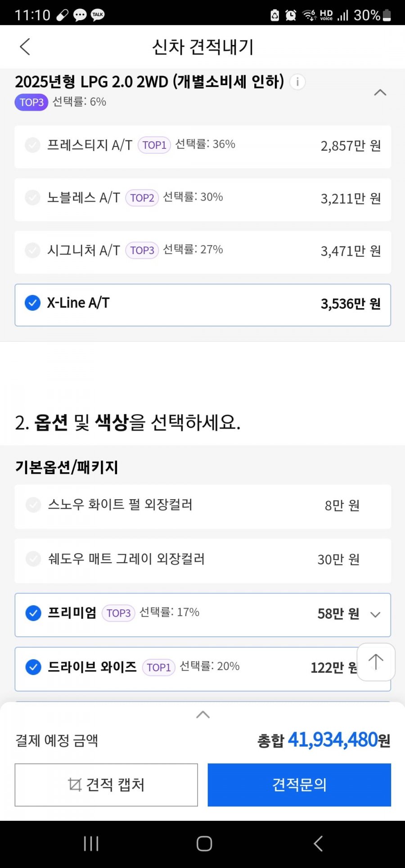Screen dimensions: 405x868
Task: Tap Android back navigation button
Action: [x=318, y=844]
